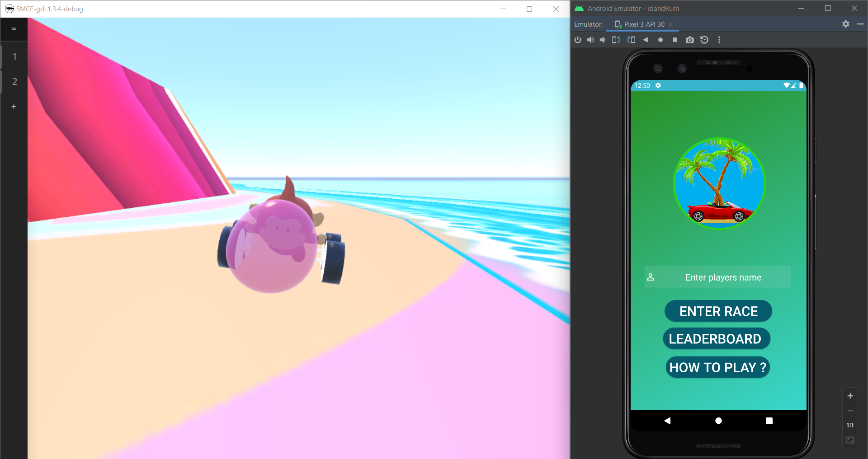
Task: Open the emulator snapshots icon
Action: [x=704, y=40]
